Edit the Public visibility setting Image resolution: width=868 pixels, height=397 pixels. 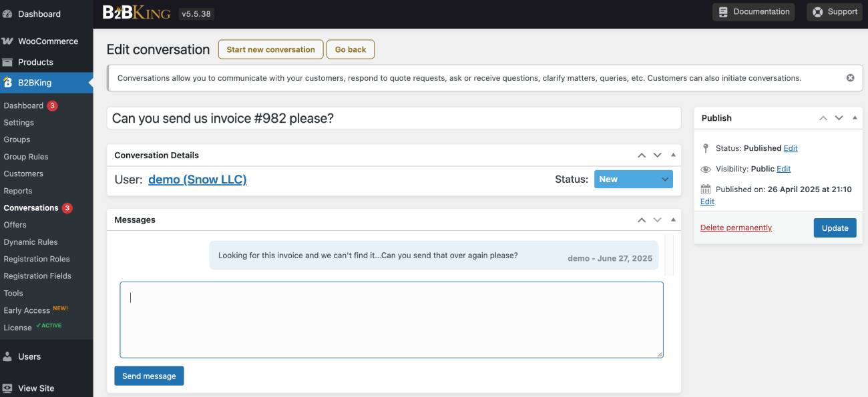point(783,169)
